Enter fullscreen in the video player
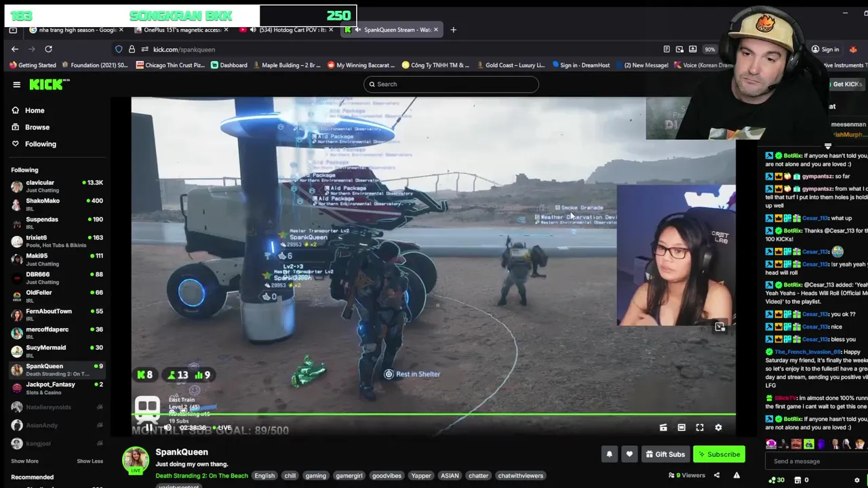 [700, 428]
